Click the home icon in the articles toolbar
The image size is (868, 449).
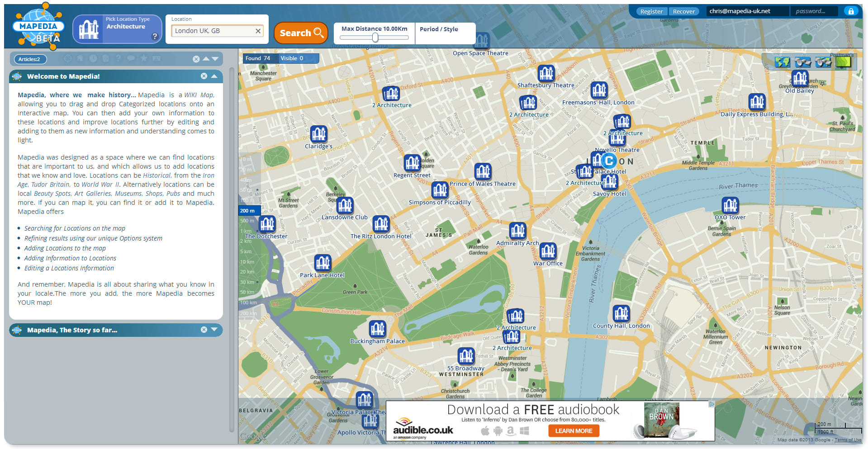(80, 58)
